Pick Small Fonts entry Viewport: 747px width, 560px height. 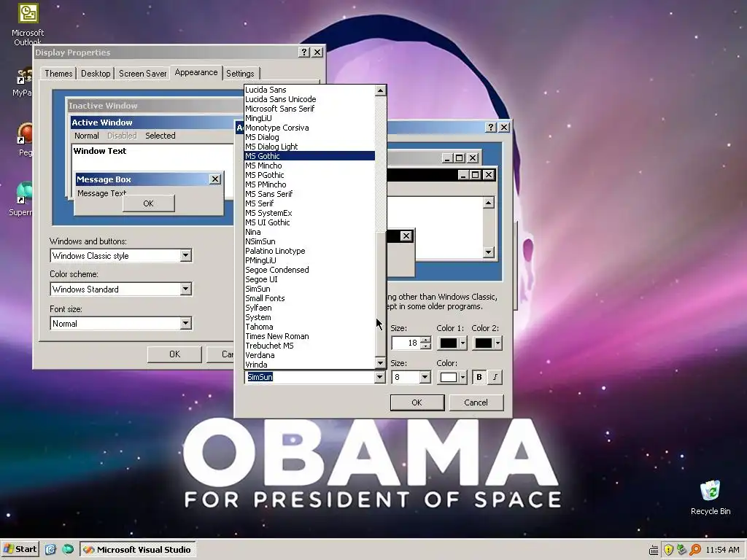coord(309,298)
